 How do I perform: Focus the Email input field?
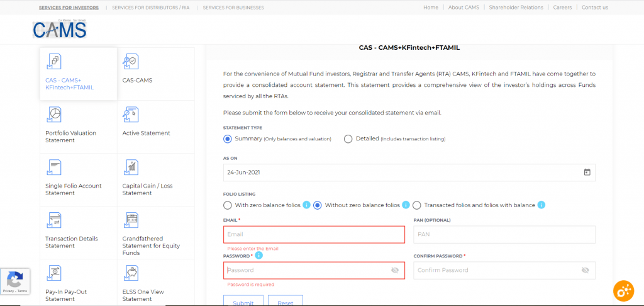click(314, 234)
